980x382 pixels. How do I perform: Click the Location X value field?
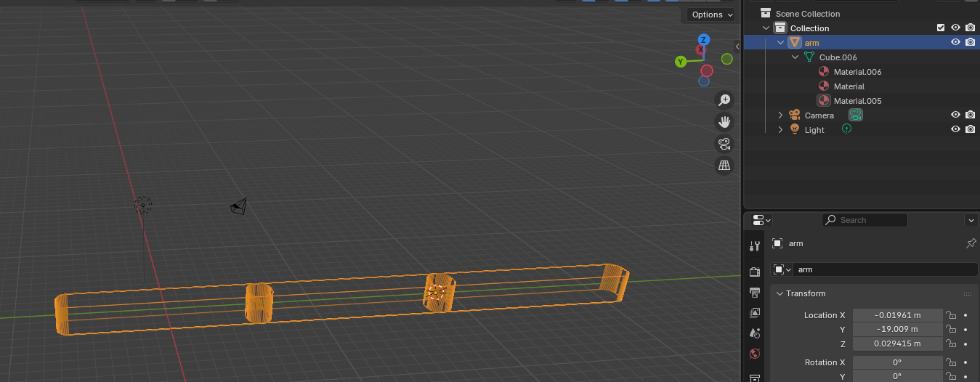pos(897,315)
